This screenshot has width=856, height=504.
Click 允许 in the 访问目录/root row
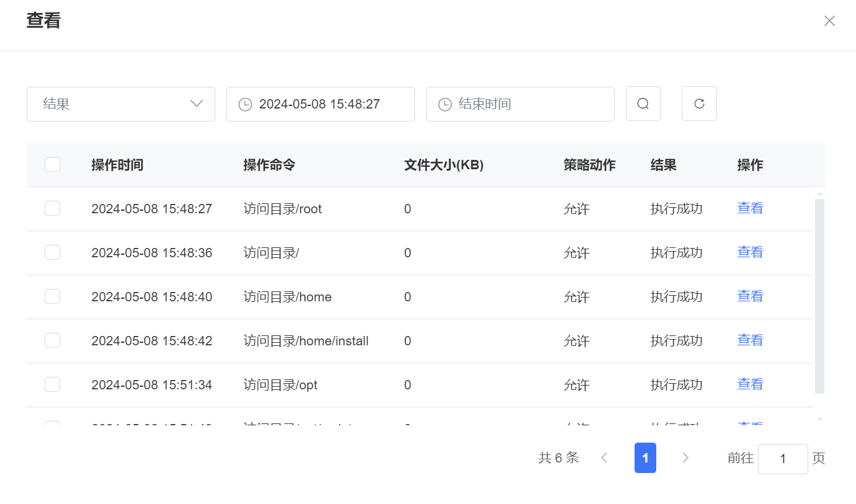tap(576, 209)
